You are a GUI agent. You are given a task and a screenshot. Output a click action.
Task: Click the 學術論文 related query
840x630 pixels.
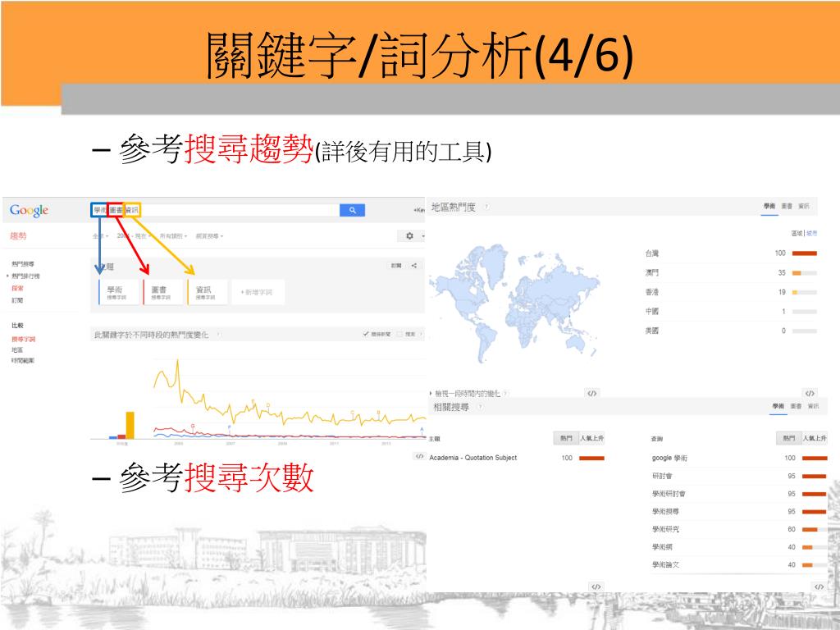click(665, 564)
